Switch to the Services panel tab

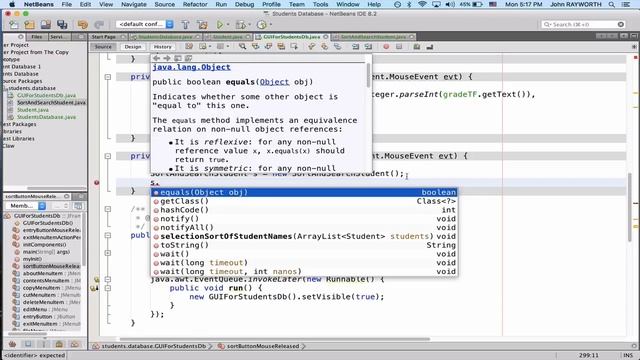point(57,37)
